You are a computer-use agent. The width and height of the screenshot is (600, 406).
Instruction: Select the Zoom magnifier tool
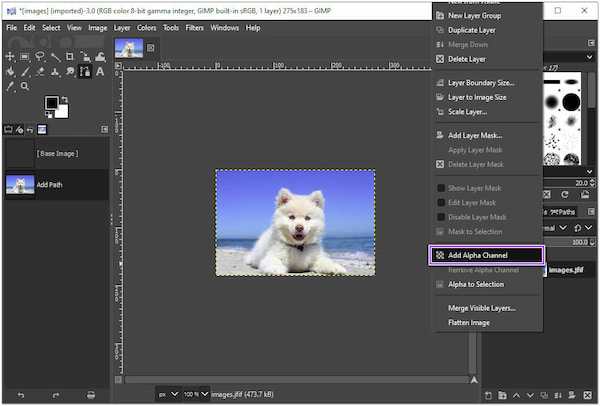[x=25, y=86]
